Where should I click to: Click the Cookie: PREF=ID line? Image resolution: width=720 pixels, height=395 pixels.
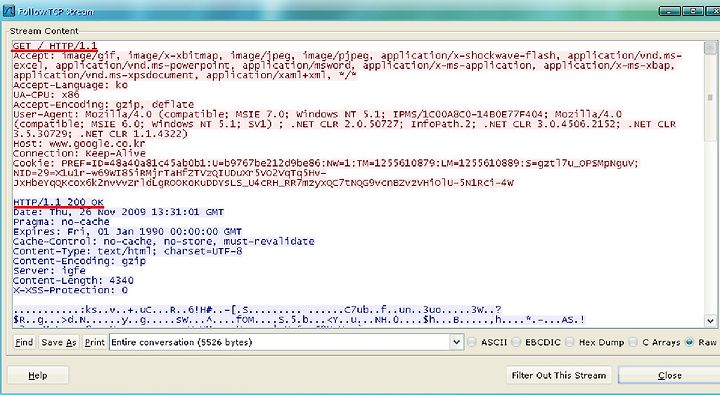(326, 163)
